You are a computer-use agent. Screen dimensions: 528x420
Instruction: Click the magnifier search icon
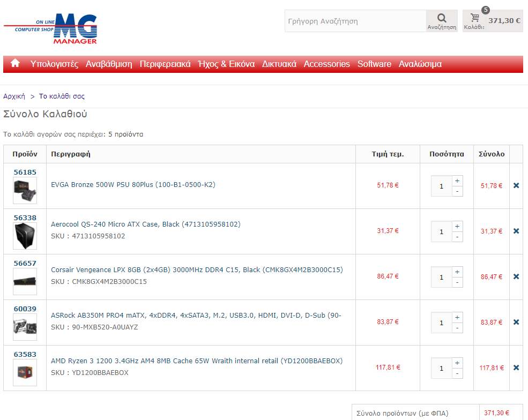[x=442, y=18]
